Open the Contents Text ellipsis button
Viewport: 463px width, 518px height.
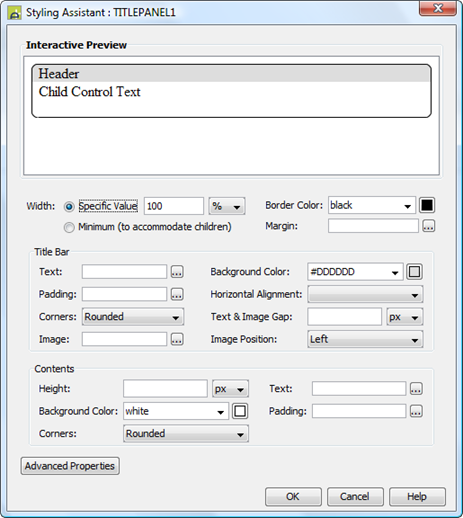pos(416,389)
